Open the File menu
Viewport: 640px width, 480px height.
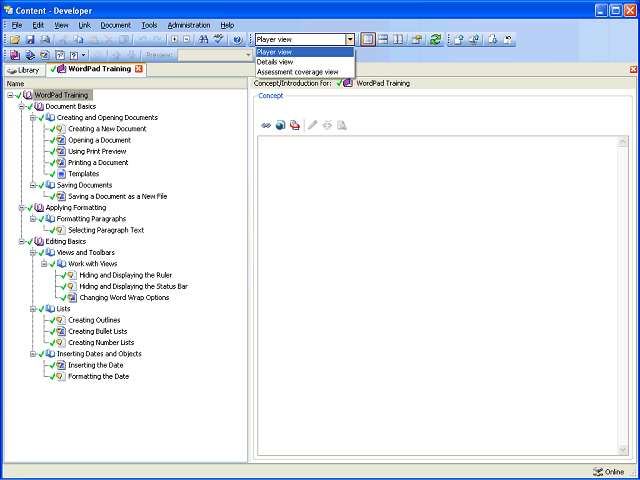pos(17,25)
